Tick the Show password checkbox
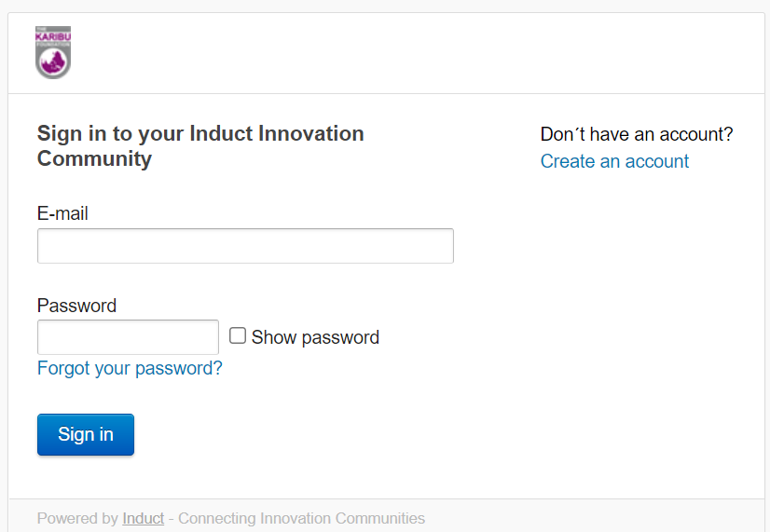770x532 pixels. click(x=238, y=335)
